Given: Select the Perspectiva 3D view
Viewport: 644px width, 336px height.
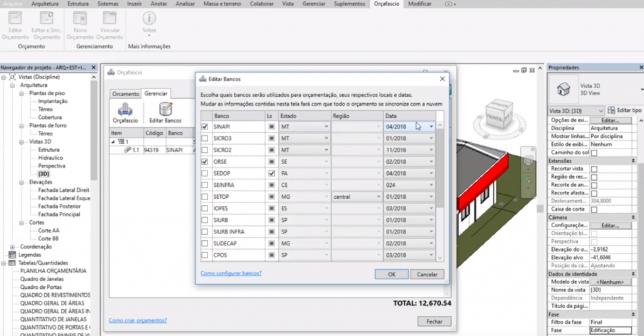Looking at the screenshot, I should (x=52, y=166).
